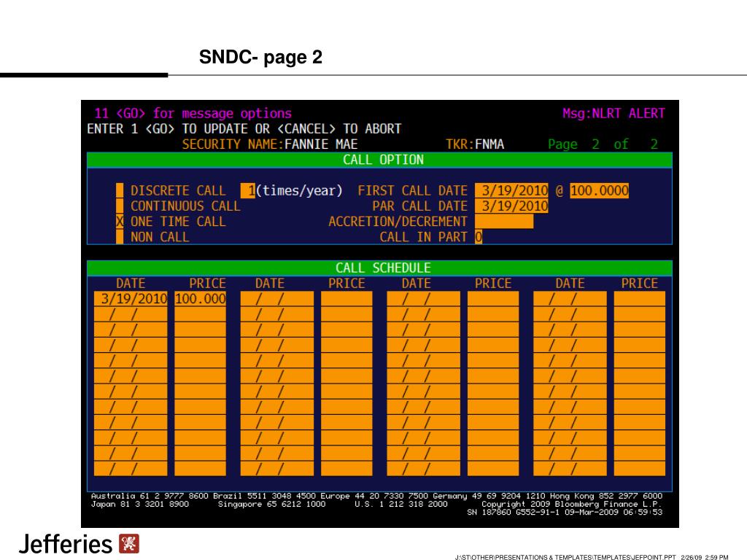The width and height of the screenshot is (747, 560).
Task: Click the 'NON CALL' label
Action: click(x=160, y=237)
